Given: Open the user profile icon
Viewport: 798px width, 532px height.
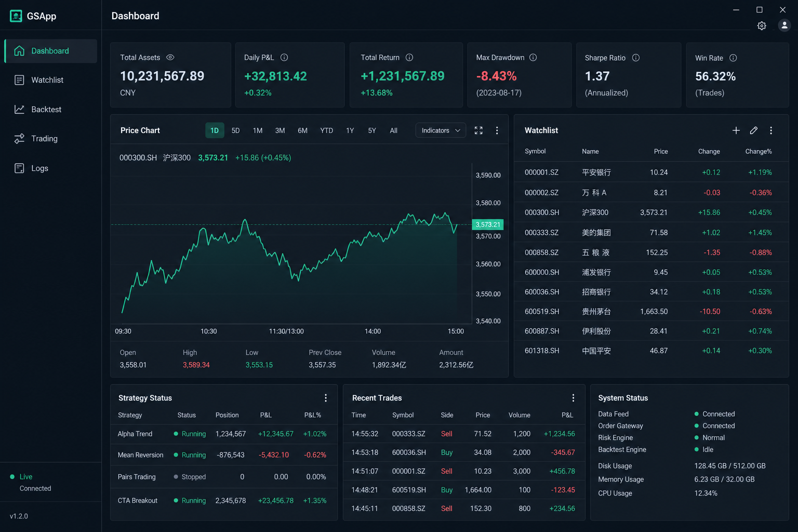Looking at the screenshot, I should click(784, 25).
